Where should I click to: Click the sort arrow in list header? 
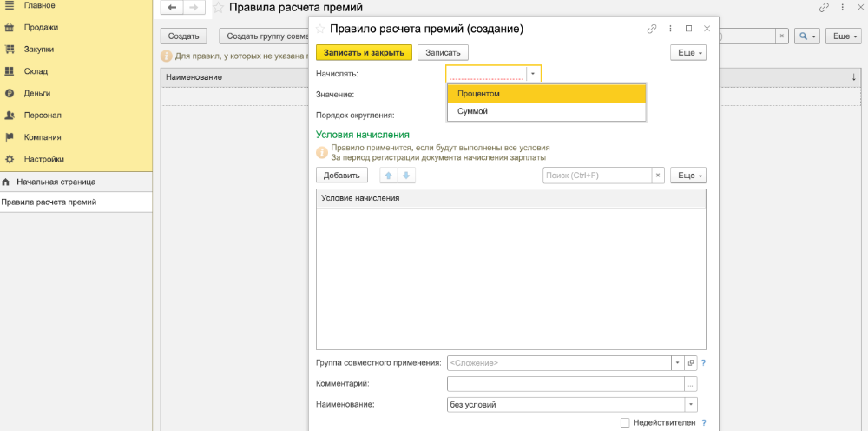(854, 77)
